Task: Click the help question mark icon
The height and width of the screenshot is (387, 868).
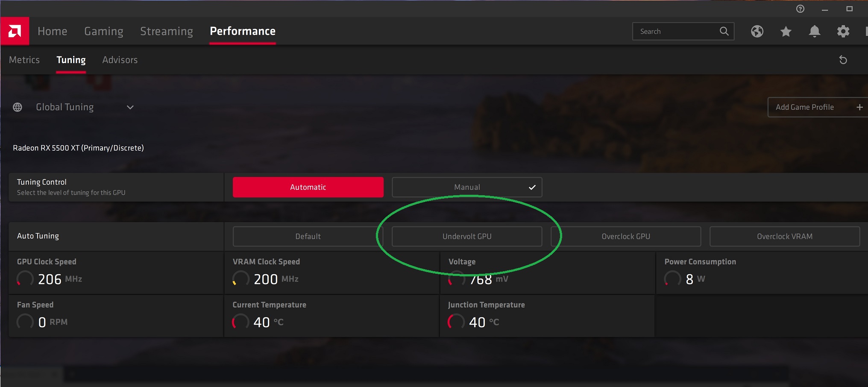Action: (x=801, y=9)
